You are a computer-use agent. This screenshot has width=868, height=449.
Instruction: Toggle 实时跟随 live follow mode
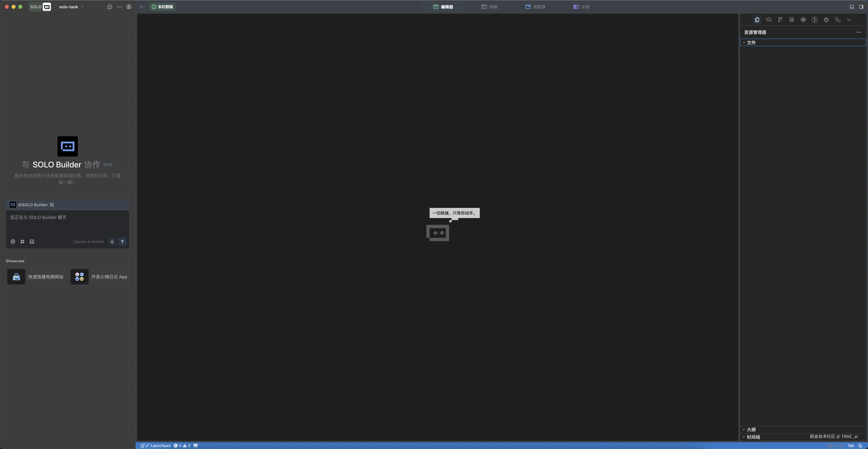pos(162,7)
